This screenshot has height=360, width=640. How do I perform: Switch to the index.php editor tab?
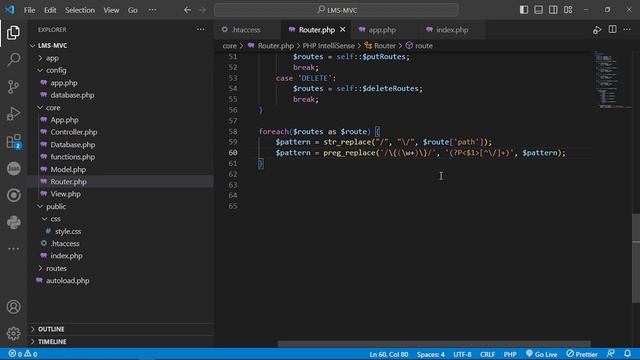pos(452,29)
